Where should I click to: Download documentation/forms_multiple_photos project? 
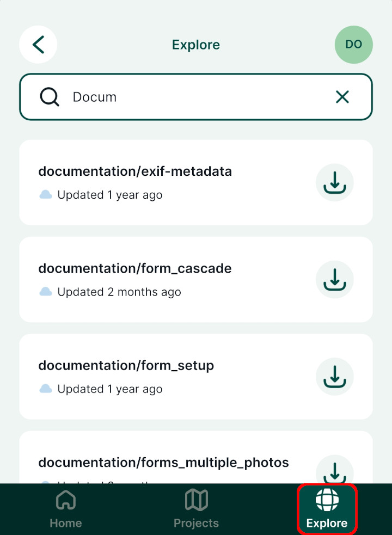(335, 469)
